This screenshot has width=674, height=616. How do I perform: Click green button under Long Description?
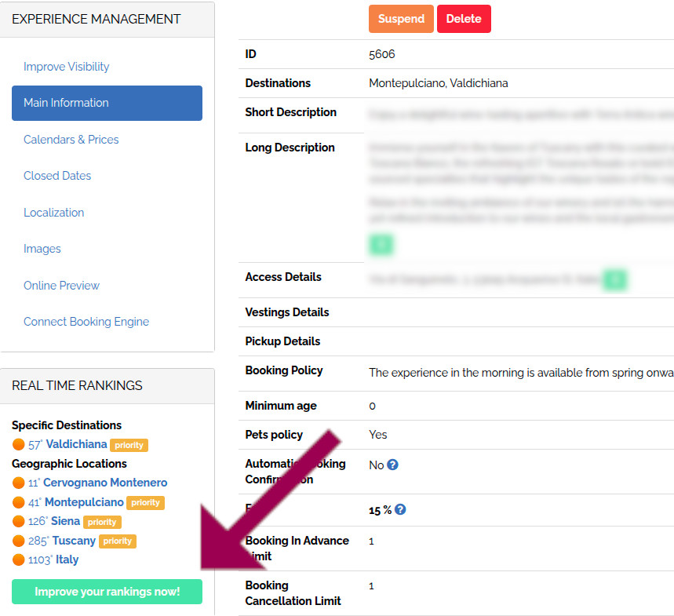[381, 245]
